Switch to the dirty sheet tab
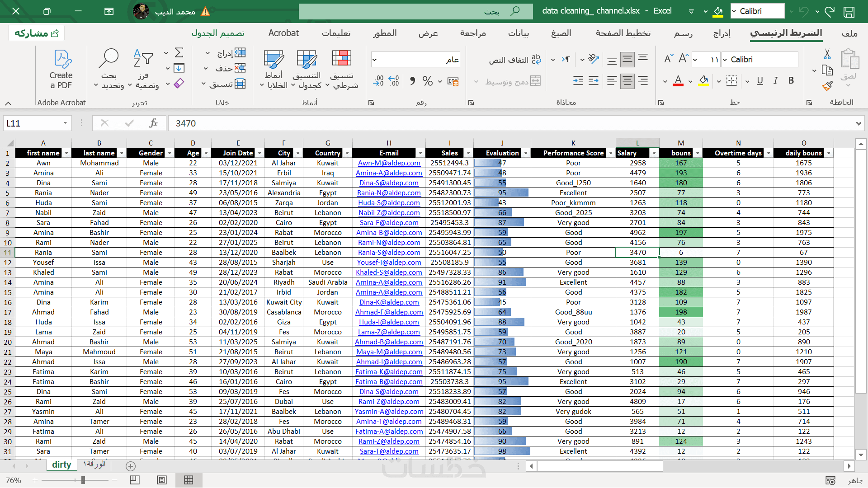The image size is (868, 488). click(x=61, y=465)
